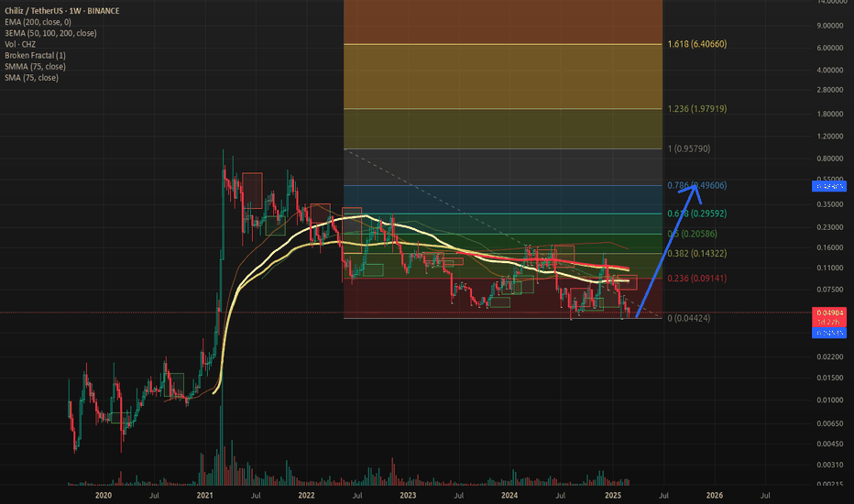Select the EMA (200, close, 0) indicator legend

pyautogui.click(x=38, y=22)
